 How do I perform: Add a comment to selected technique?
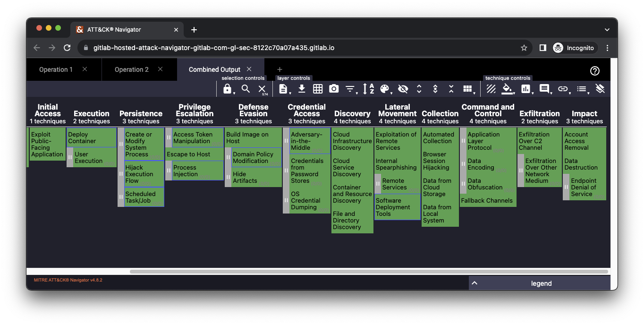[x=544, y=88]
